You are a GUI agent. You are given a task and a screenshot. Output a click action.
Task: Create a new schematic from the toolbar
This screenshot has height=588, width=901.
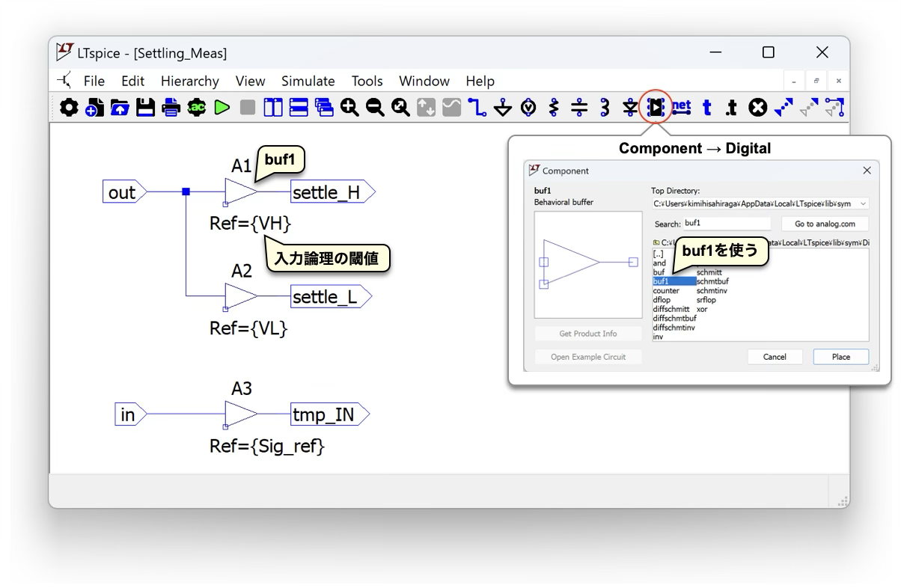point(94,108)
